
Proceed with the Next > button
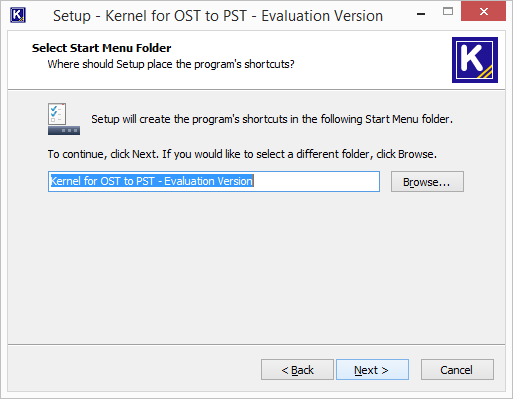click(372, 370)
